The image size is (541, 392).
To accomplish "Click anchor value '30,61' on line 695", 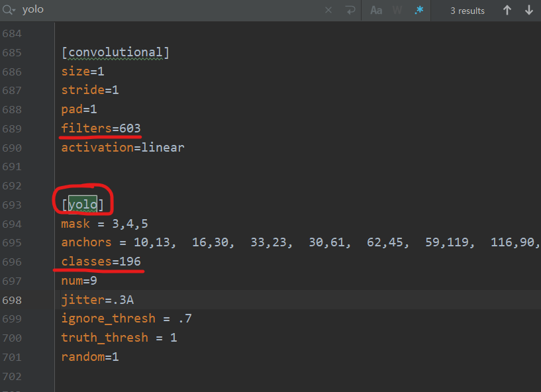I will pos(326,242).
